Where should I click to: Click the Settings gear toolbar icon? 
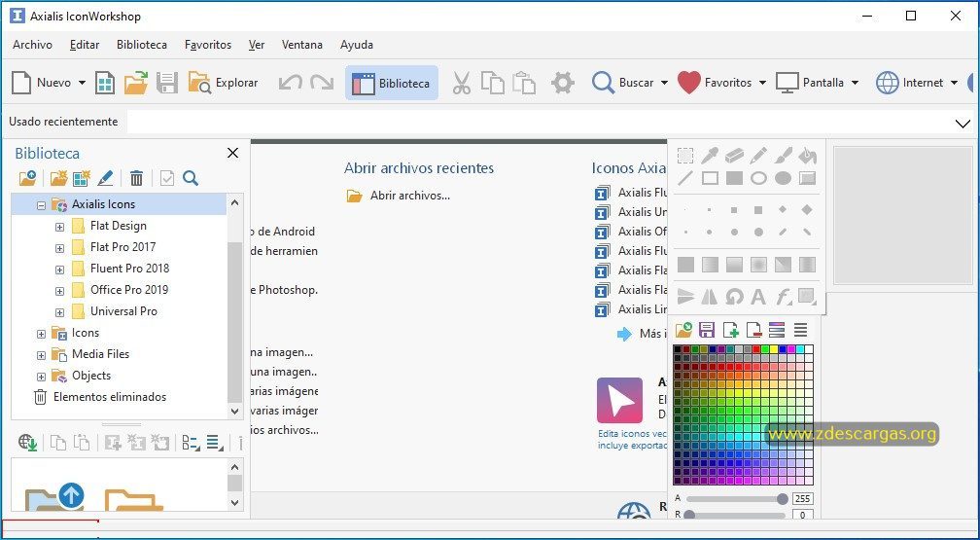[563, 83]
